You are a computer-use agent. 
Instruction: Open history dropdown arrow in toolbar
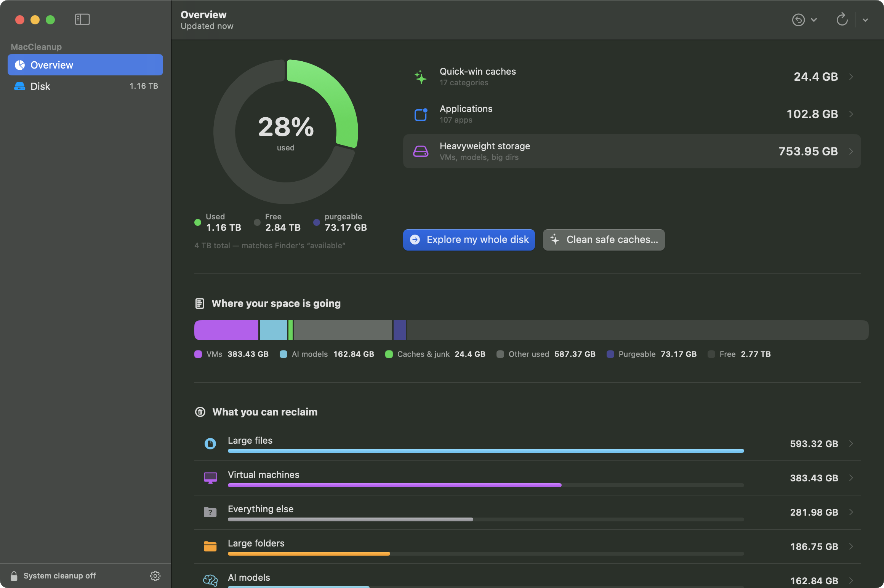pyautogui.click(x=814, y=20)
